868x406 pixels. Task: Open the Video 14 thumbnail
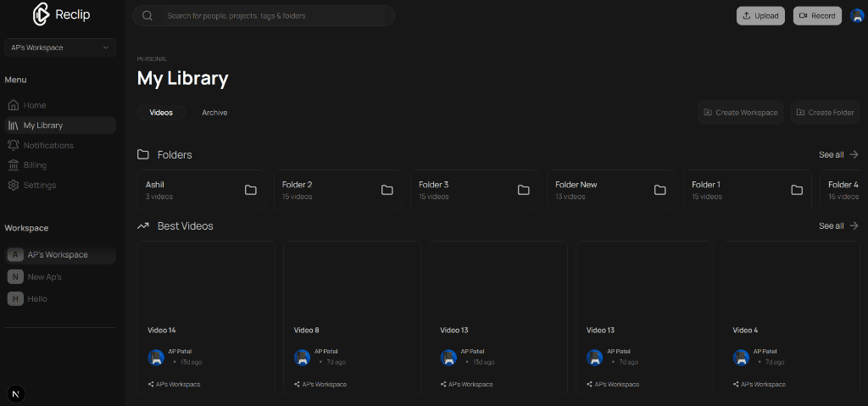coord(206,280)
